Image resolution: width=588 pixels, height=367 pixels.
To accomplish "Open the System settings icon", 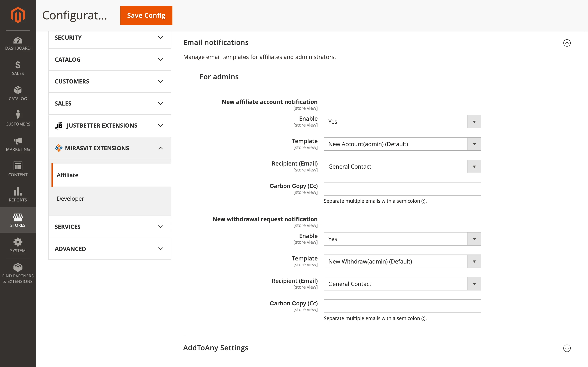I will pos(18,245).
